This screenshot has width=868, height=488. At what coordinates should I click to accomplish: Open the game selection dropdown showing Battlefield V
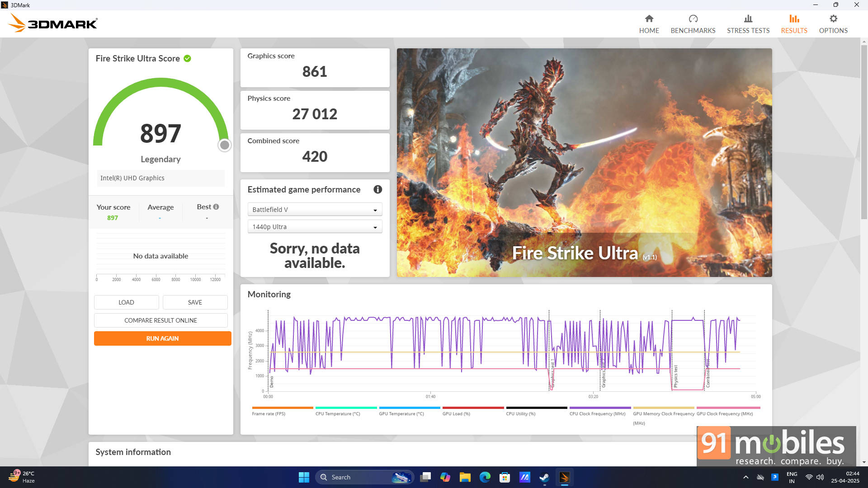tap(315, 210)
